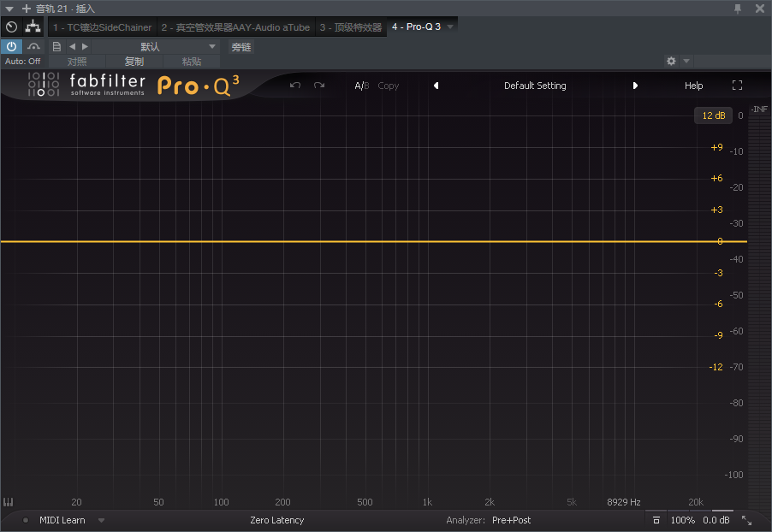Open the 默认 preset dropdown
The height and width of the screenshot is (532, 772).
156,47
